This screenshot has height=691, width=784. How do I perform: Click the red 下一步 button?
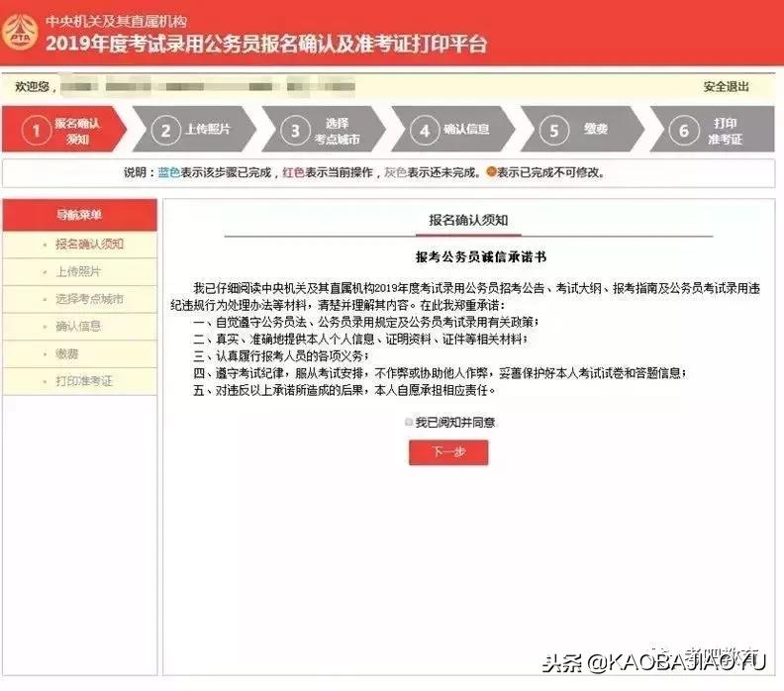click(x=448, y=452)
